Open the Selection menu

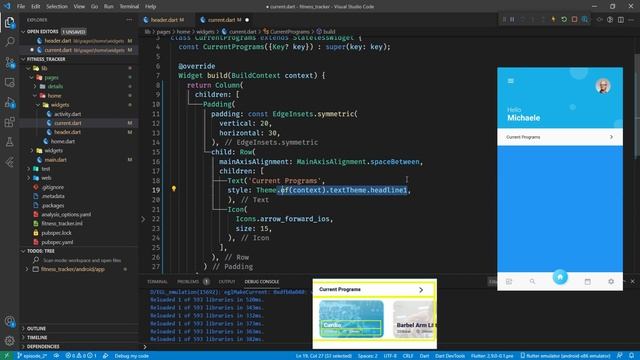point(57,7)
